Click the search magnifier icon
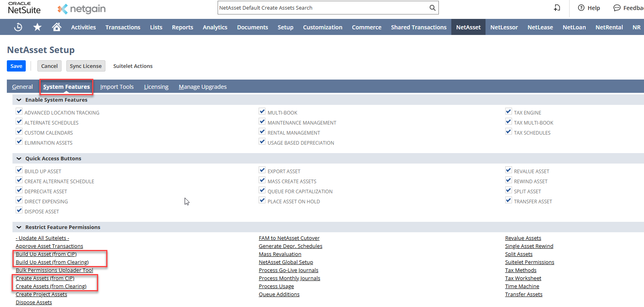This screenshot has height=307, width=644. [x=432, y=8]
